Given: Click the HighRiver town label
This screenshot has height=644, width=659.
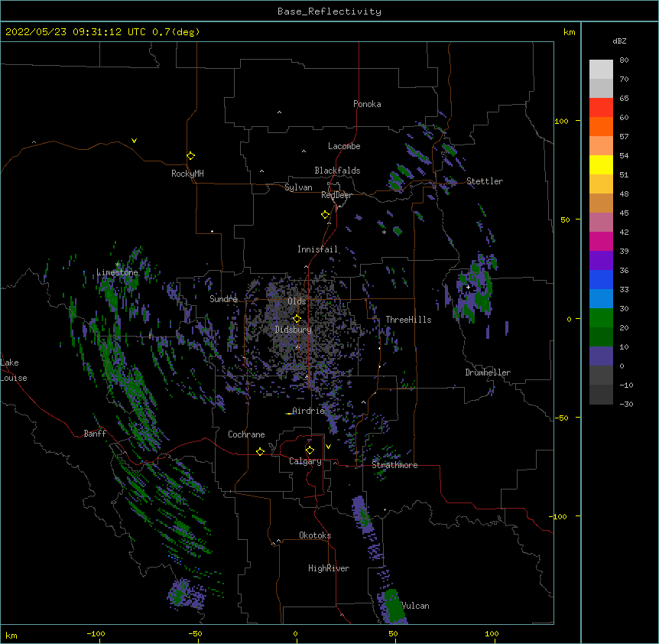Looking at the screenshot, I should point(329,568).
